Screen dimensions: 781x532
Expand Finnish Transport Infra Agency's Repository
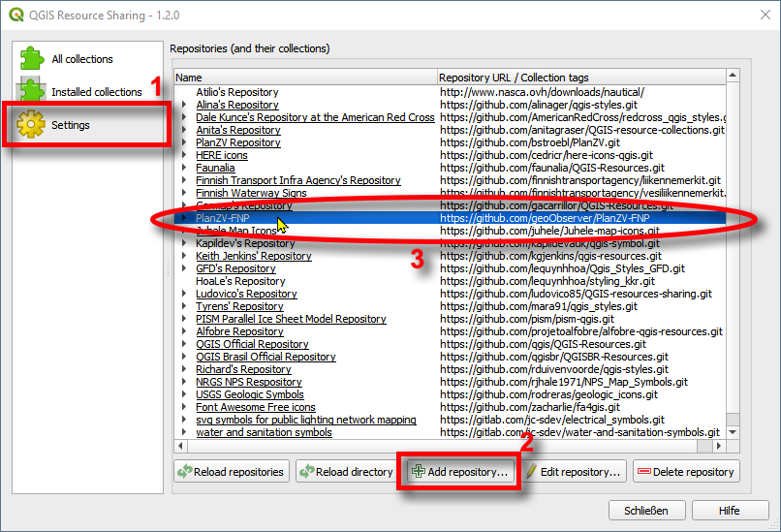pos(184,180)
